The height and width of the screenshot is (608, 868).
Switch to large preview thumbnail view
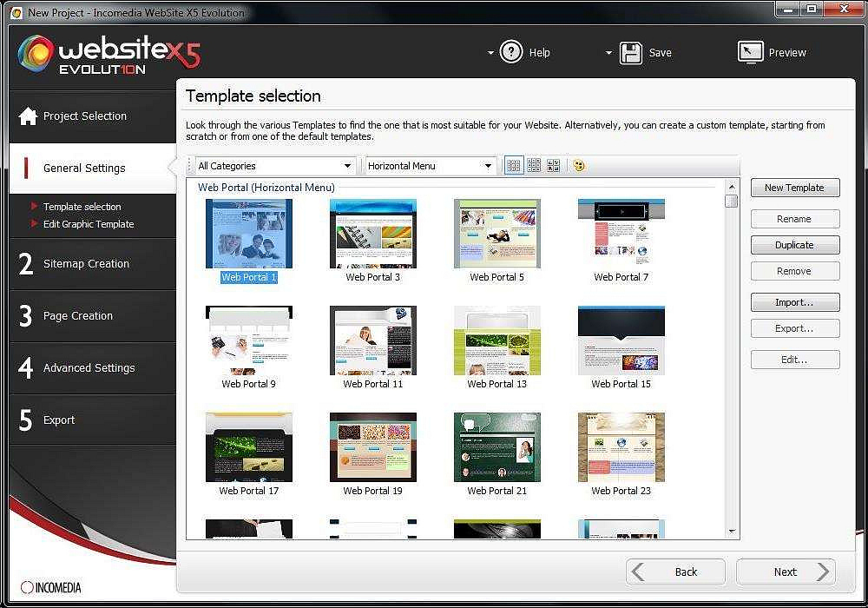coord(552,165)
